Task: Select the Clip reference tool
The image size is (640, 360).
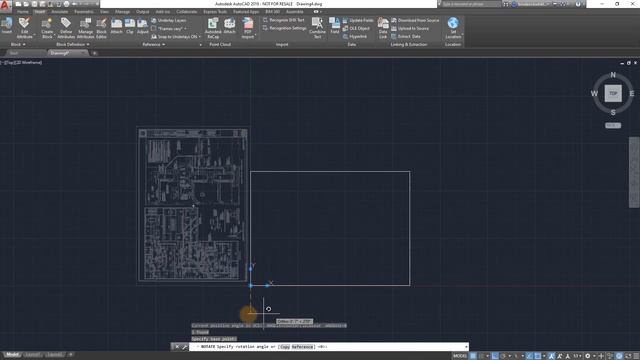Action: click(x=130, y=26)
